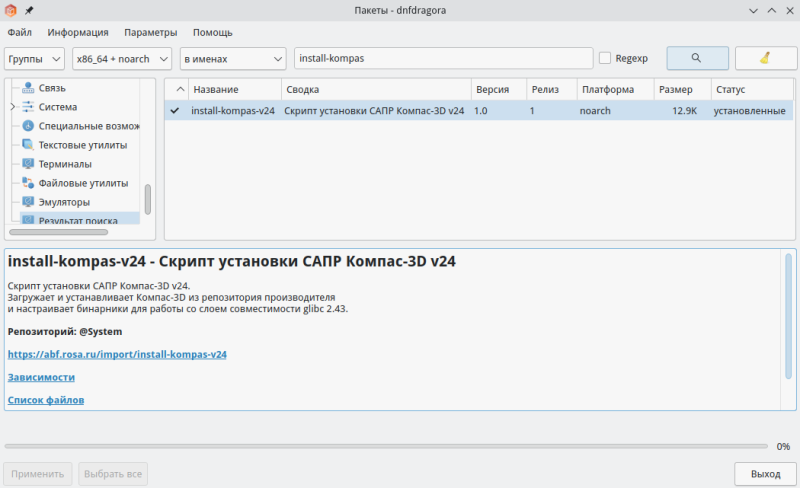800x488 pixels.
Task: Sort by the Название column header
Action: coord(235,89)
